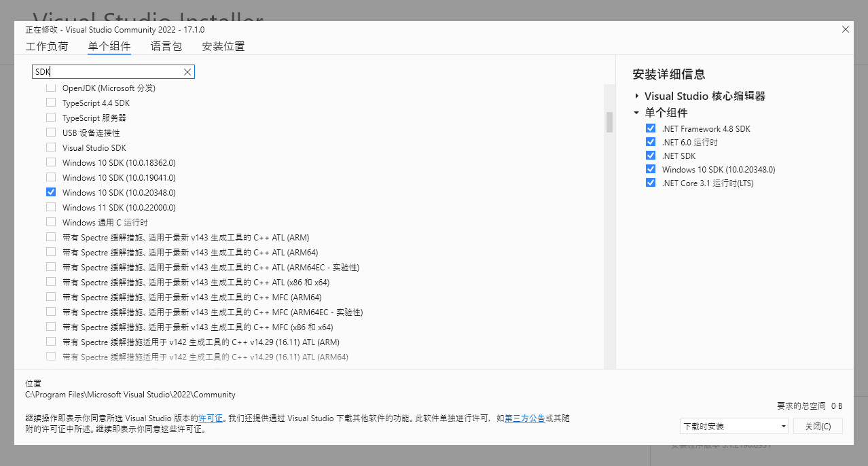The height and width of the screenshot is (466, 868).
Task: Expand Visual Studio 核心编辑器 node
Action: (636, 96)
